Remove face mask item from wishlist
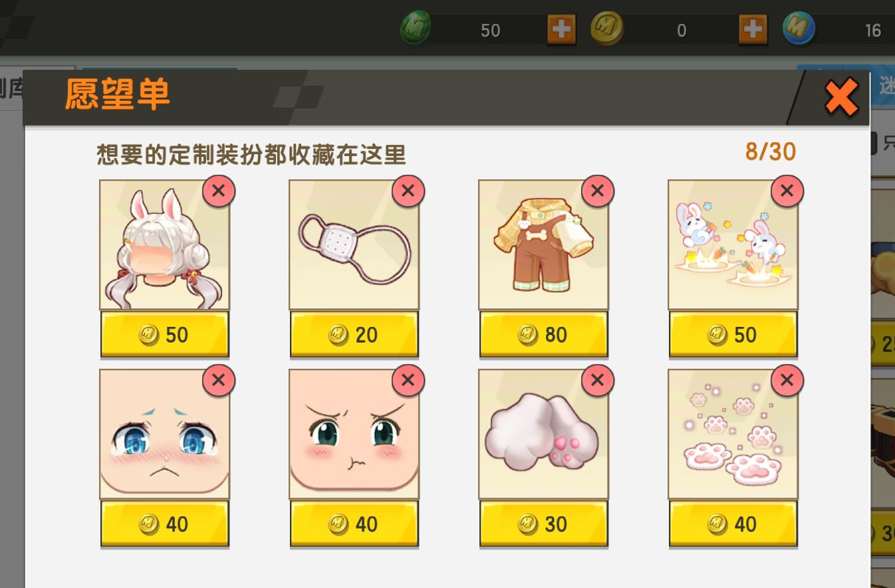The height and width of the screenshot is (588, 895). 408,191
